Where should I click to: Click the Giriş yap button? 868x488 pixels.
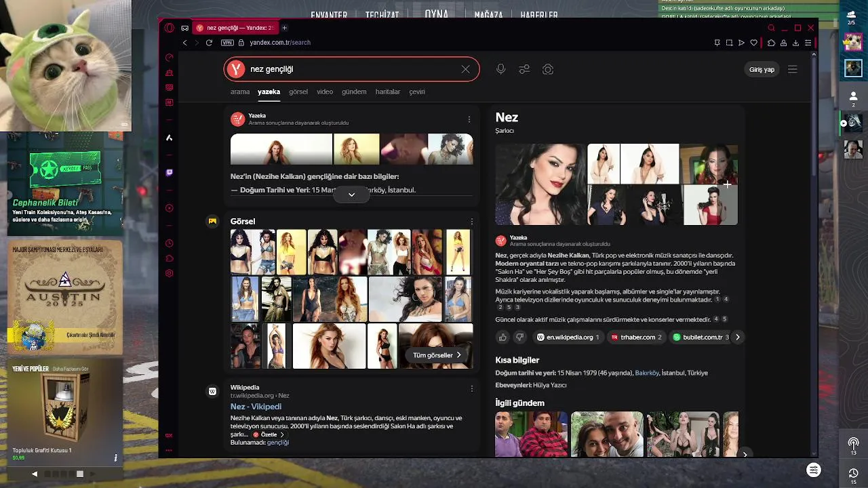click(x=762, y=69)
